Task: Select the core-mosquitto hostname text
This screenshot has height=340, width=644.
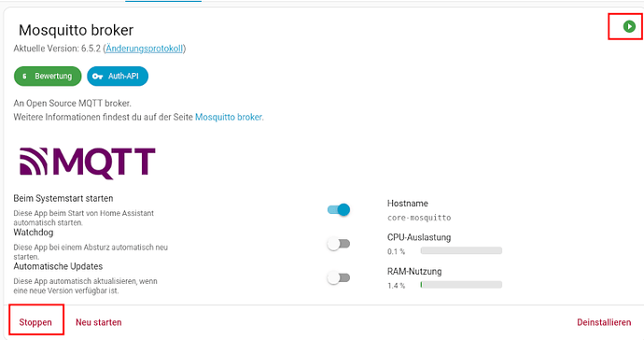Action: pyautogui.click(x=419, y=218)
